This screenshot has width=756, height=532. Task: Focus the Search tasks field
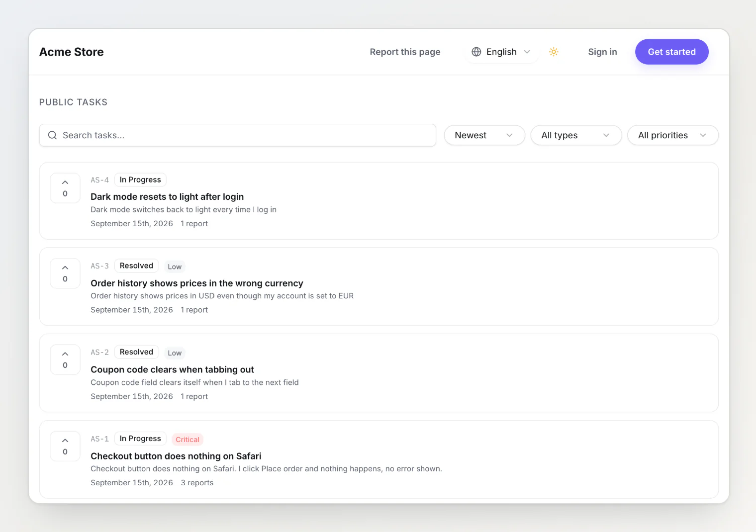pyautogui.click(x=238, y=135)
